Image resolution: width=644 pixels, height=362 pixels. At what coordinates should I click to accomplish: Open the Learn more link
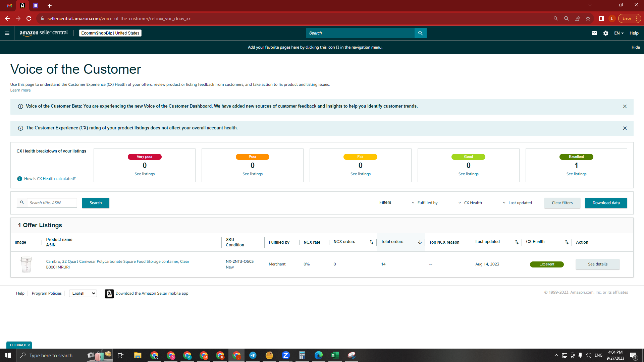click(x=20, y=90)
